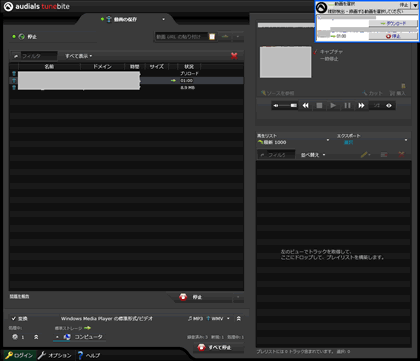420x361 pixels.
Task: Click the play button in player
Action: [333, 106]
